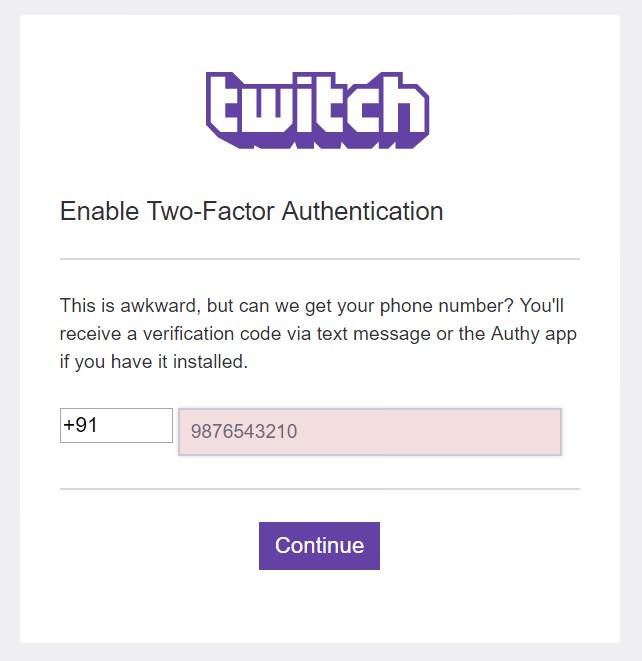Click the letter 't' starting the Twitch logo
The width and height of the screenshot is (642, 661).
[x=225, y=107]
